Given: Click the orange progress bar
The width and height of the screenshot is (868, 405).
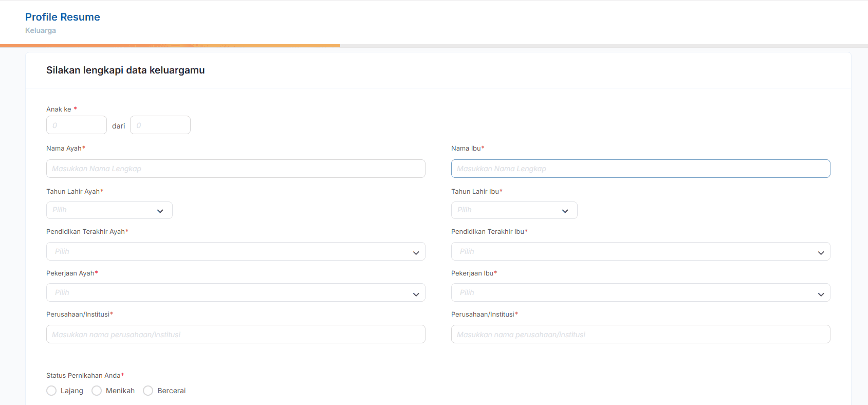Looking at the screenshot, I should coord(170,46).
